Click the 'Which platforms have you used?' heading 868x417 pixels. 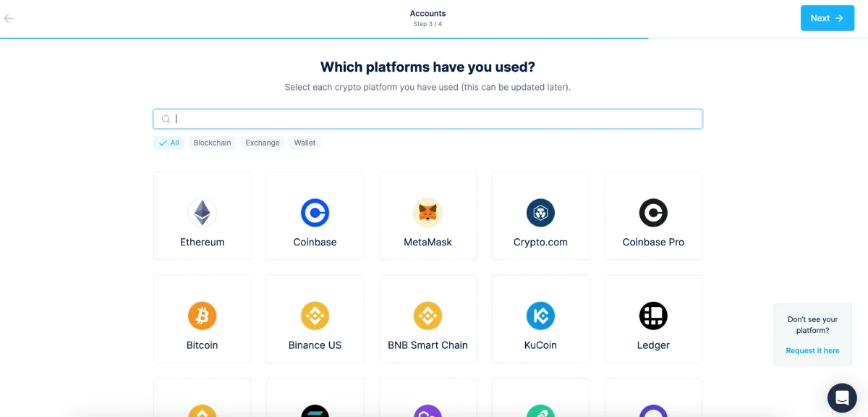pyautogui.click(x=427, y=67)
